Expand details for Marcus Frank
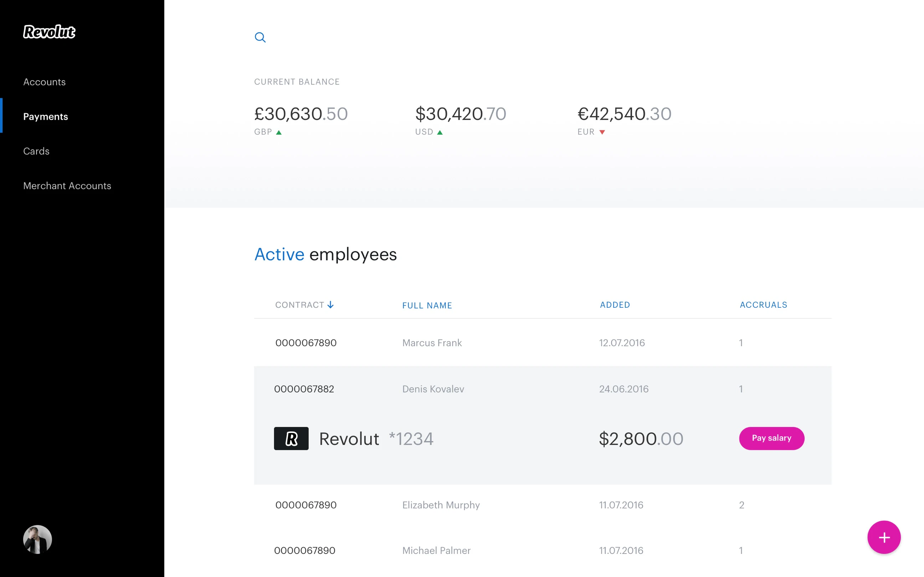 tap(432, 343)
